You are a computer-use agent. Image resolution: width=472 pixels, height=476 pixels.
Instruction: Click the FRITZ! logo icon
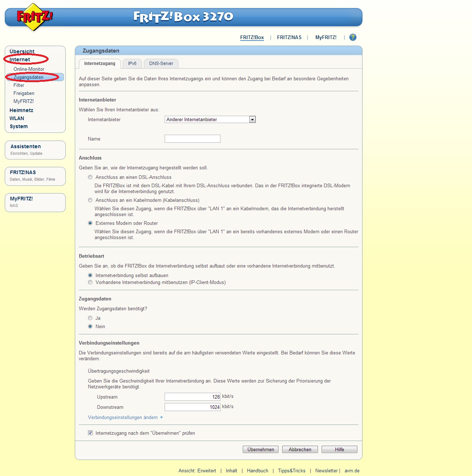(x=34, y=17)
